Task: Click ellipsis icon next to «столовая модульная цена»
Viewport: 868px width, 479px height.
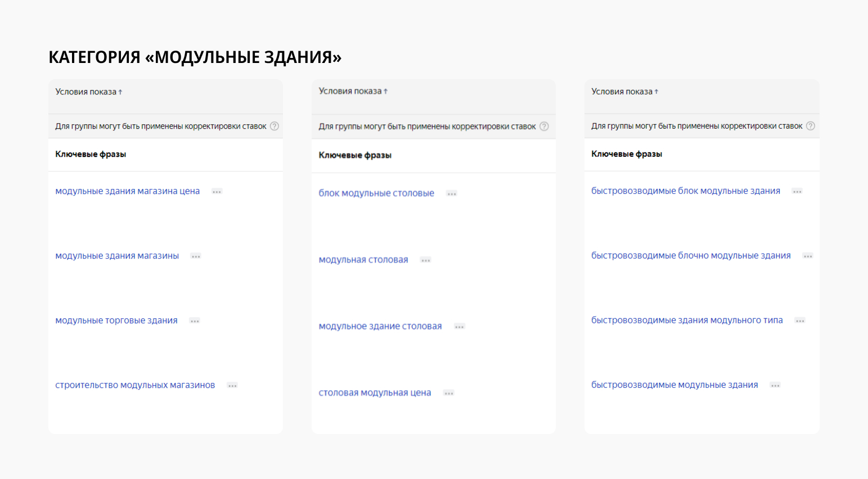Action: coord(448,392)
